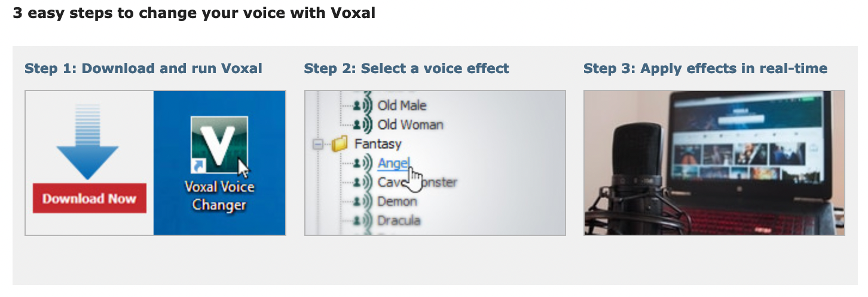Click the red Download Now button
Image resolution: width=868 pixels, height=297 pixels.
point(89,198)
